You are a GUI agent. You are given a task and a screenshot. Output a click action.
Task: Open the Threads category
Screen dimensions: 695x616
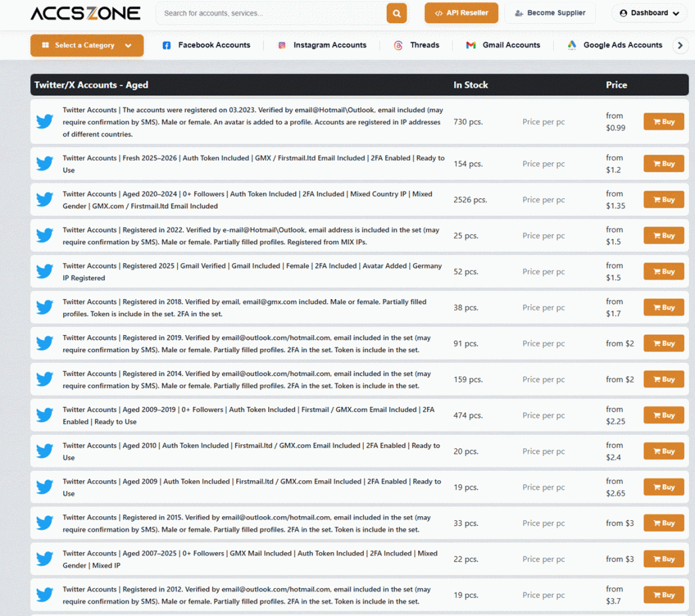[x=425, y=45]
